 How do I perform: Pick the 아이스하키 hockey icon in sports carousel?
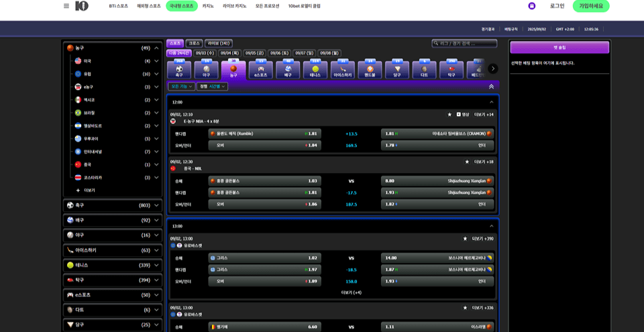tap(342, 69)
